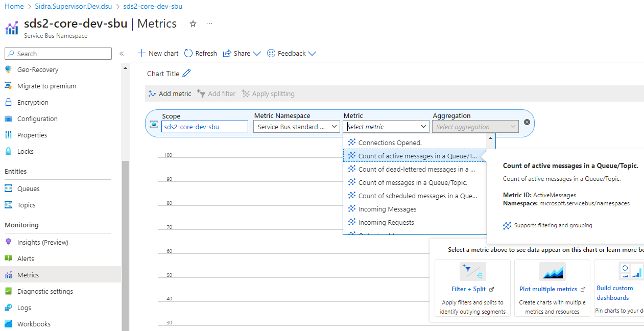Open the Share dropdown
The width and height of the screenshot is (644, 331).
(x=242, y=53)
